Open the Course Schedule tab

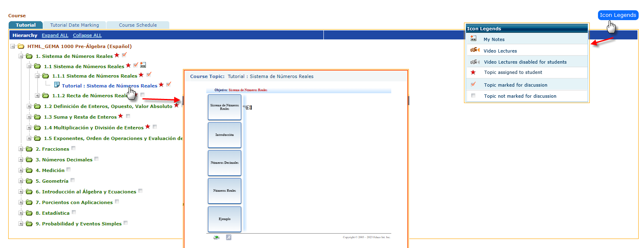tap(138, 25)
